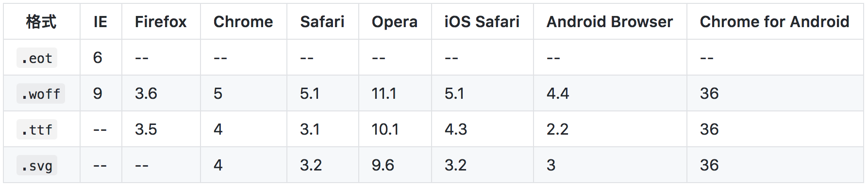Click the iOS Safari column header
The image size is (868, 186).
482,21
